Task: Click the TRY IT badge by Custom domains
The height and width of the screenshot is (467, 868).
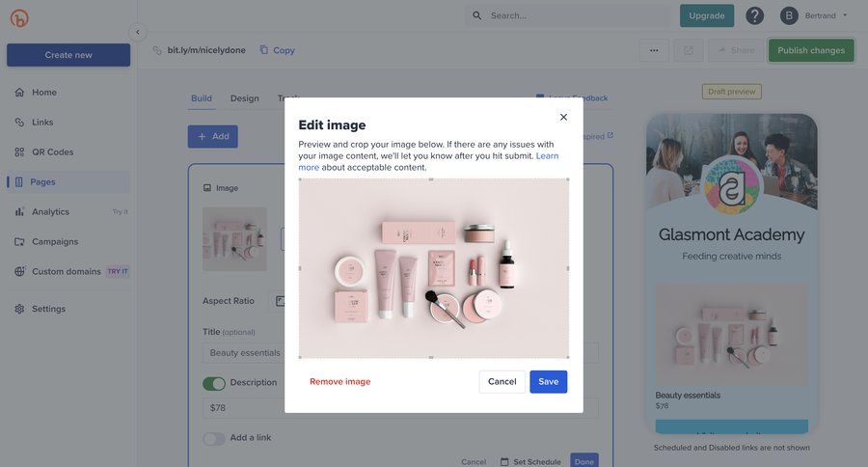Action: pyautogui.click(x=118, y=271)
